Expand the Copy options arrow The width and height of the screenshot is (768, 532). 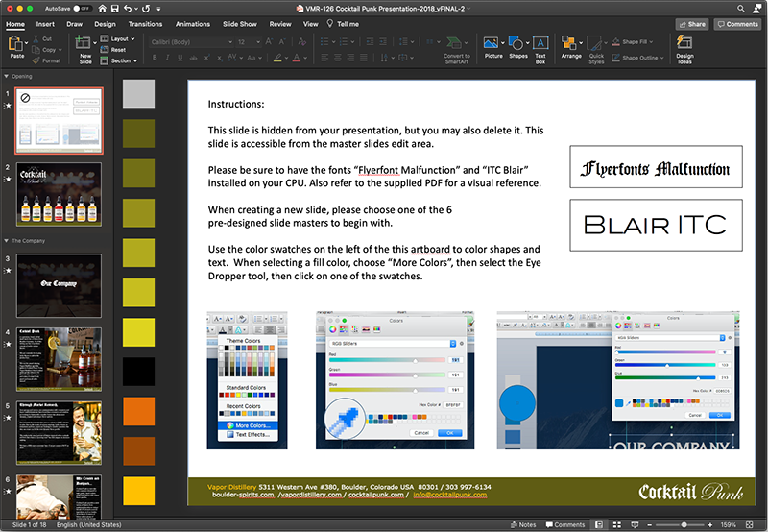pos(60,50)
